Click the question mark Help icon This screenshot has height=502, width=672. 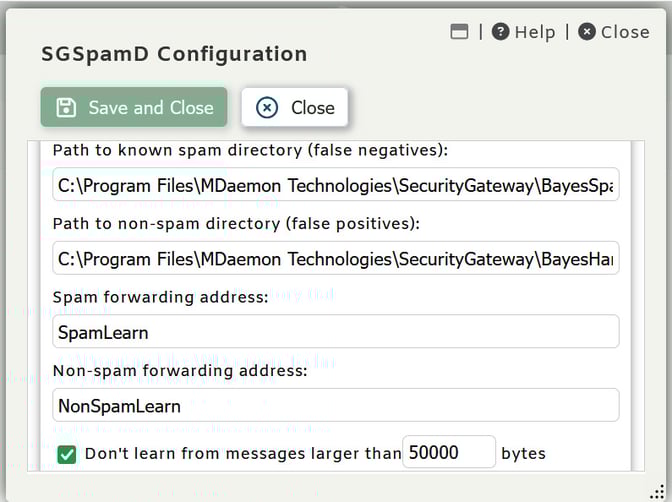coord(501,32)
